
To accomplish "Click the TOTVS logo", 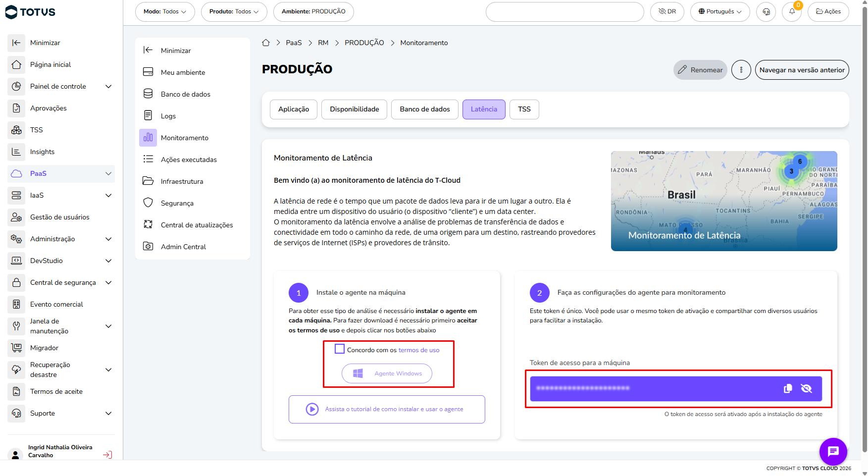I will (30, 12).
